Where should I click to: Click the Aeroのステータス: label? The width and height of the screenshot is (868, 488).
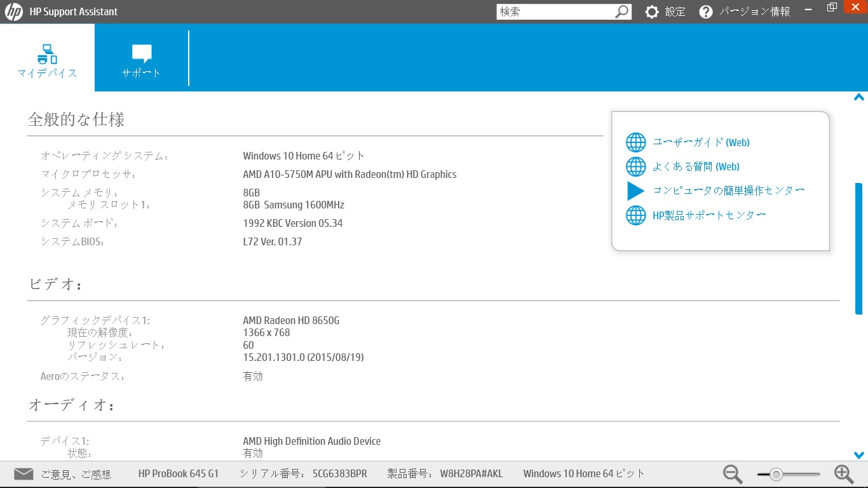click(83, 376)
